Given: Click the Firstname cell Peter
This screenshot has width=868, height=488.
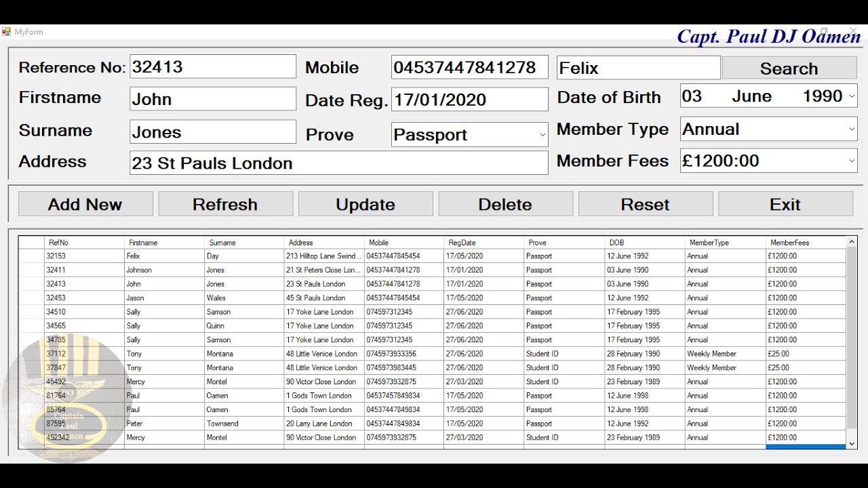Looking at the screenshot, I should tap(165, 424).
